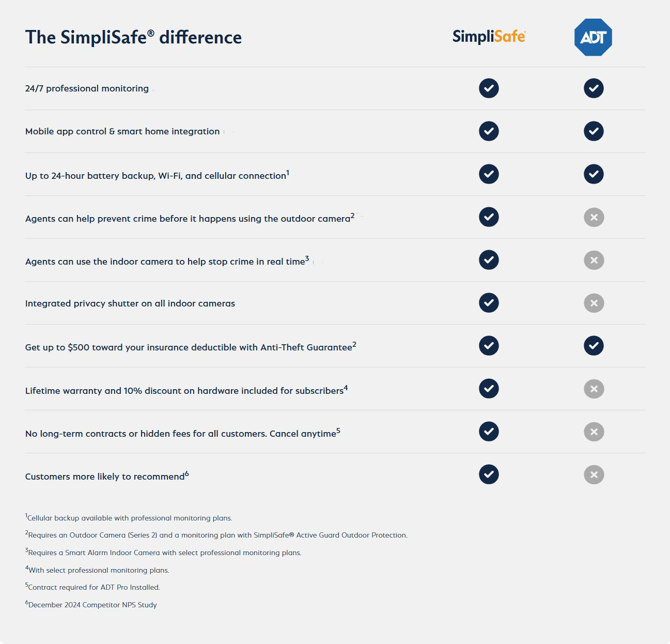Click "The SimpliSafe difference" heading

133,37
